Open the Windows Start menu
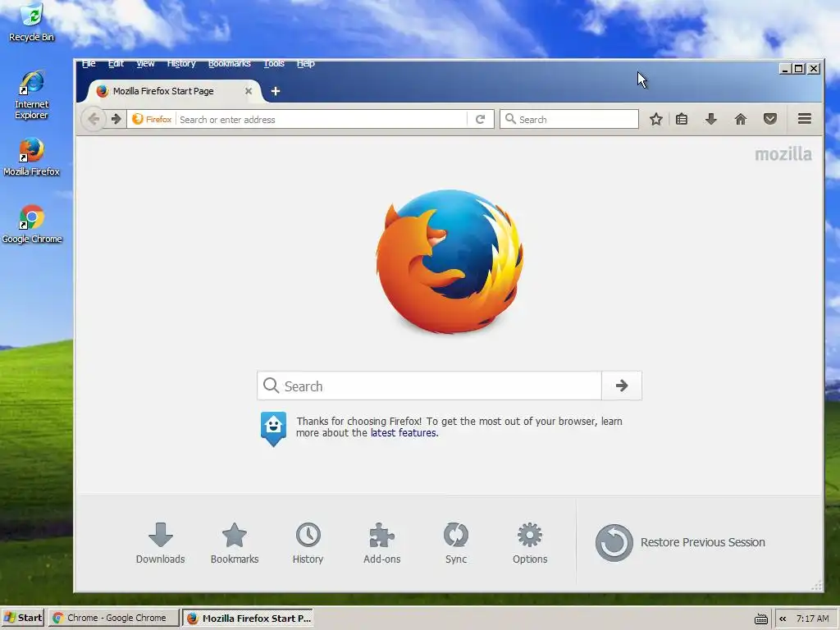840x630 pixels. pos(23,618)
